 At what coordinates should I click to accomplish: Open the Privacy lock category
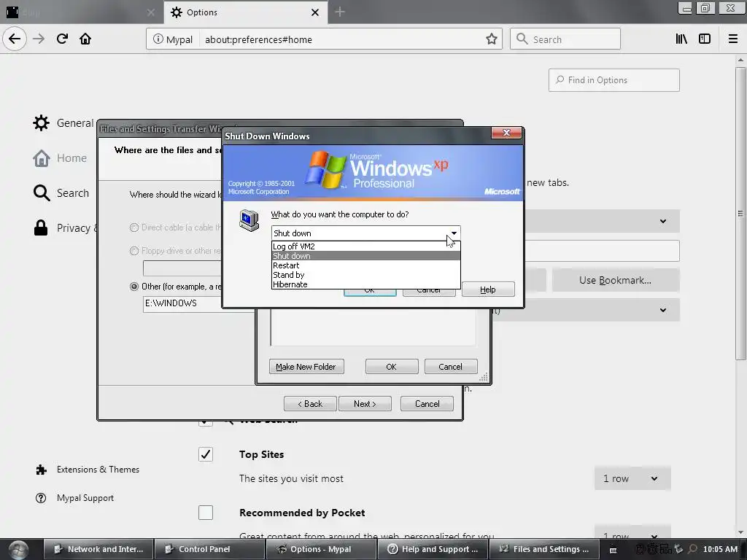point(64,228)
